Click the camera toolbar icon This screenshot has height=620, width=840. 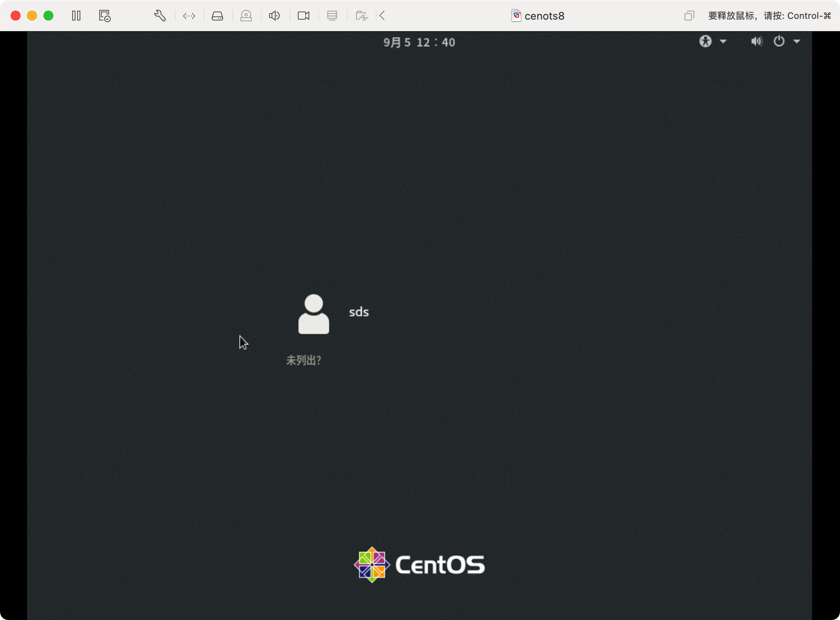304,16
